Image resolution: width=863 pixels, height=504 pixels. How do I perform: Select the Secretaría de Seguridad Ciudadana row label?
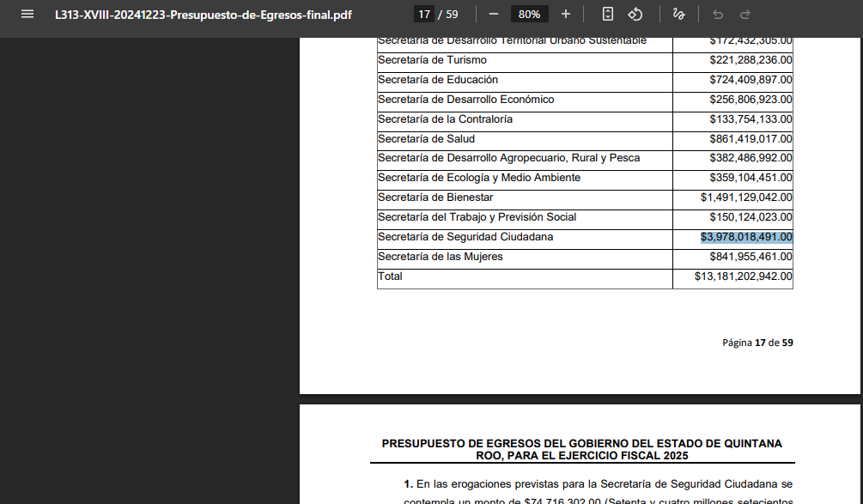[465, 237]
